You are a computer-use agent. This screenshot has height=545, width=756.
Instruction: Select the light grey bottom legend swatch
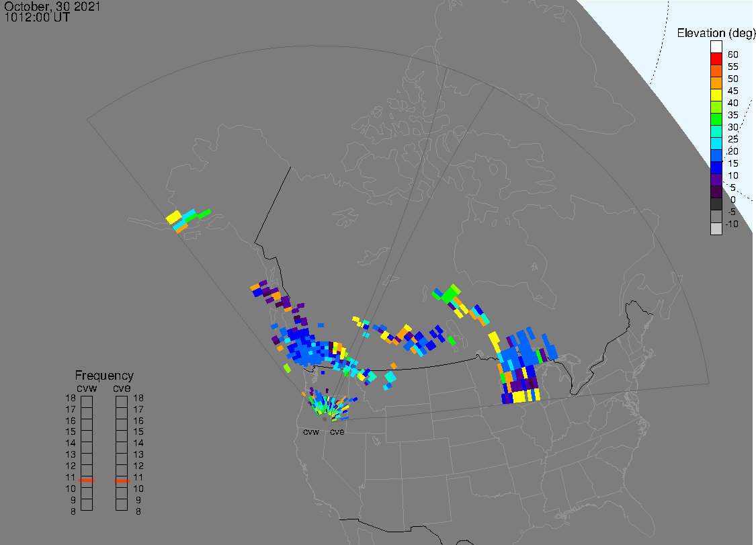point(716,228)
